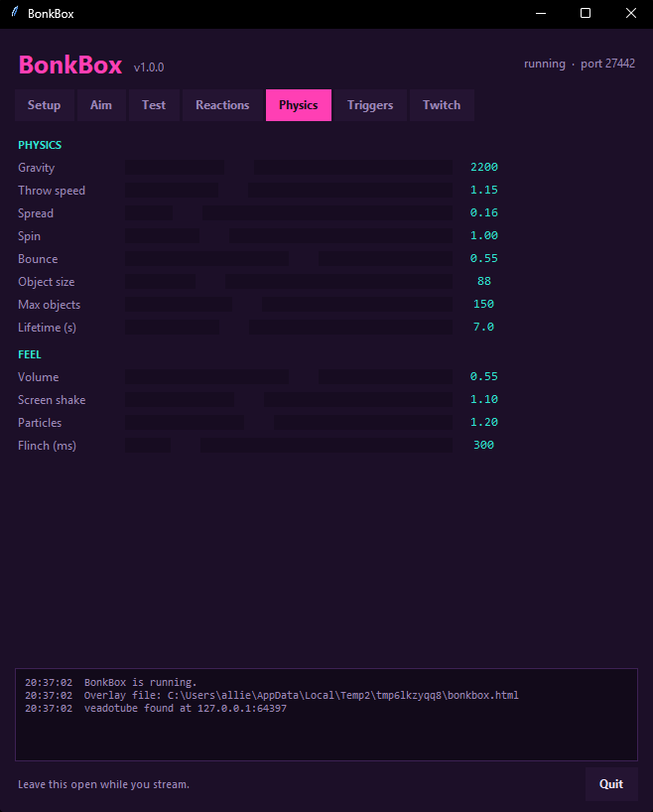
Task: Click the Max objects value 150
Action: (483, 304)
